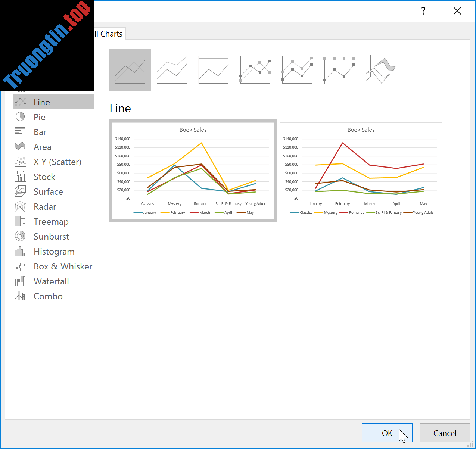The width and height of the screenshot is (476, 449).
Task: Select the Stacked Line subtype thumbnail
Action: pyautogui.click(x=172, y=70)
